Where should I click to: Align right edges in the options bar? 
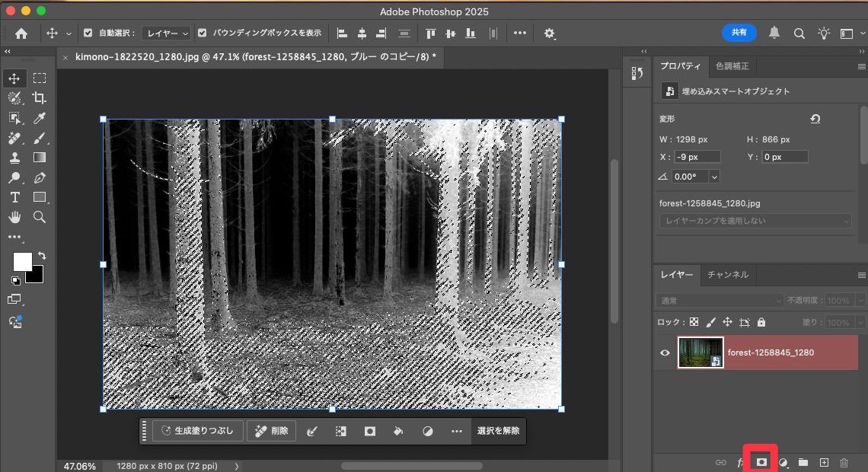381,33
